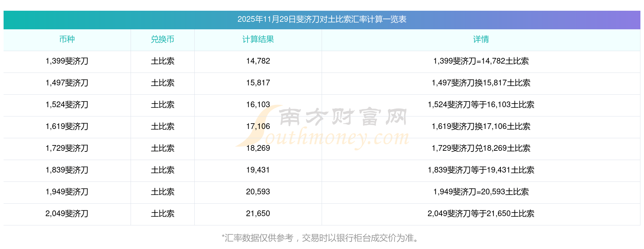This screenshot has width=644, height=249.
Task: Click the 14,782 result cell
Action: (x=258, y=61)
